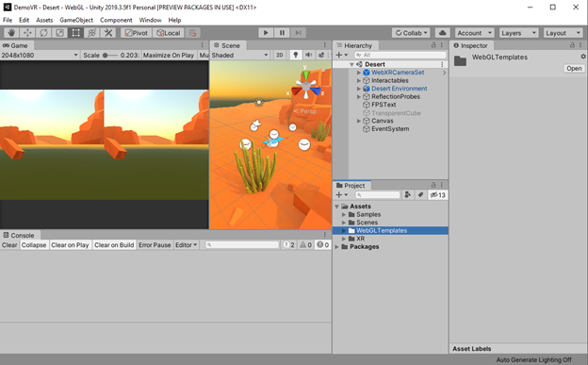Click the snap settings icon beside Local

[x=193, y=33]
